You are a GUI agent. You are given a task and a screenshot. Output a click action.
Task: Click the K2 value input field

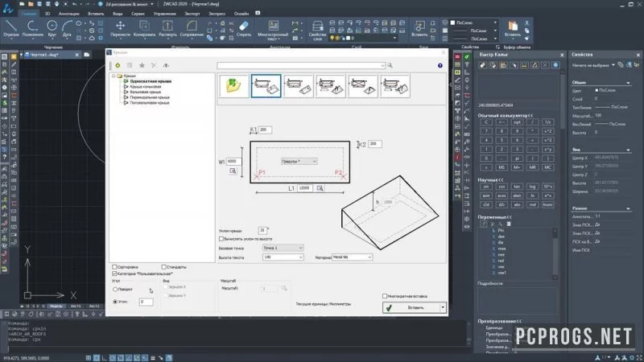point(375,144)
